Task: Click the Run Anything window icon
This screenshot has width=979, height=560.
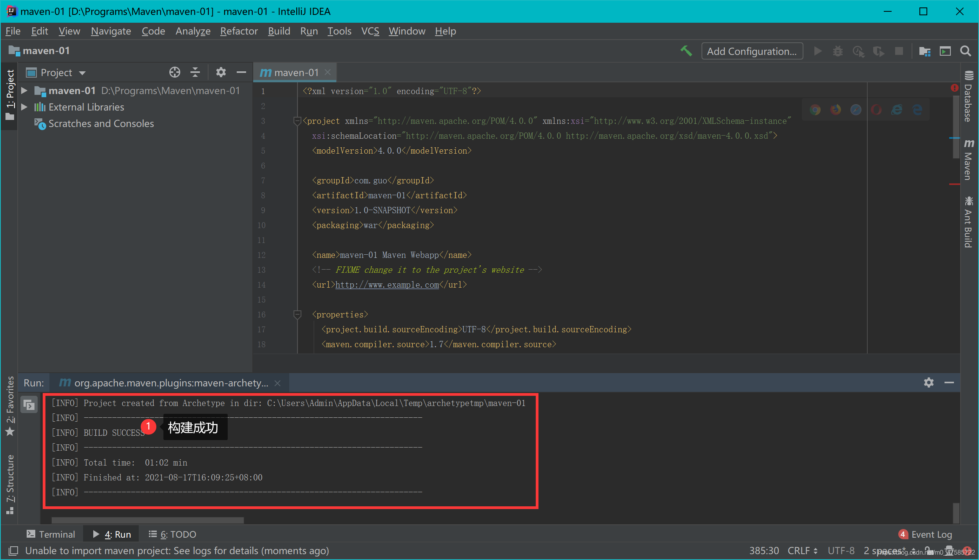Action: tap(945, 51)
